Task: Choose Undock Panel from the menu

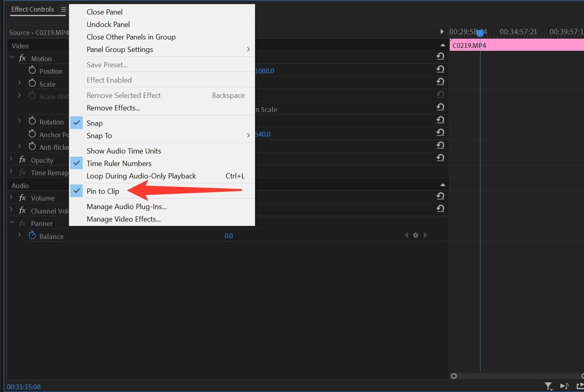Action: coord(162,25)
